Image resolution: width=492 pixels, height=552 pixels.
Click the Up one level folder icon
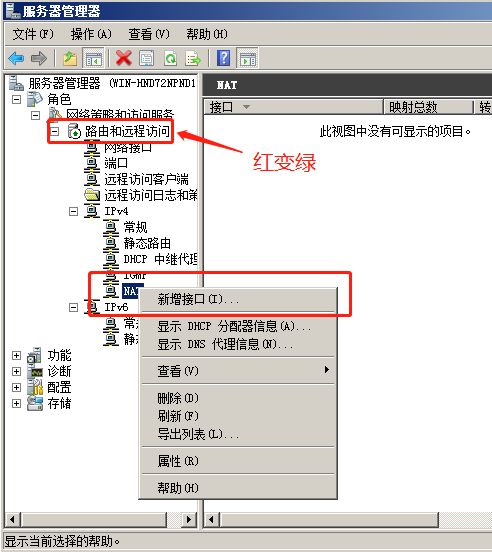(x=70, y=58)
